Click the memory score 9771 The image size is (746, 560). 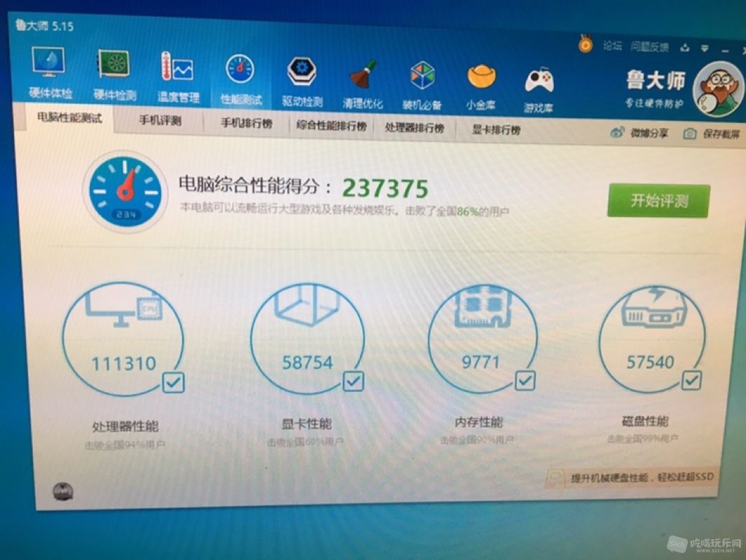(481, 362)
